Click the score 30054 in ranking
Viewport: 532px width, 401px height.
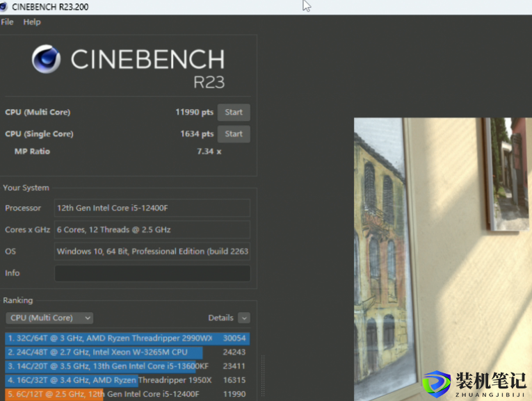[x=234, y=338]
